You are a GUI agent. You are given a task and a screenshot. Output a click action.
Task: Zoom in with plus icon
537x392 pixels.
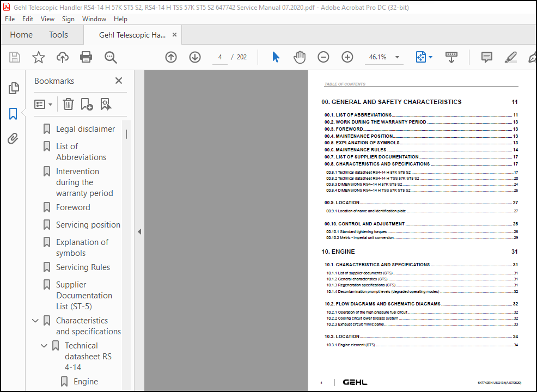point(347,57)
